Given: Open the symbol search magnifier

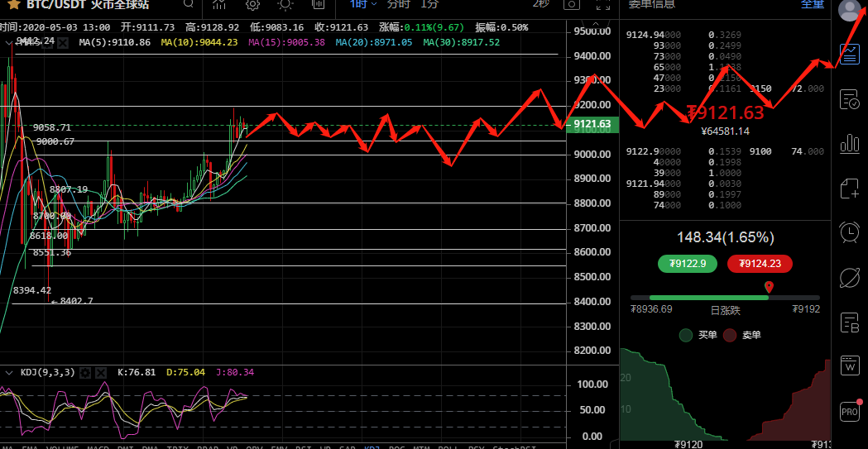Looking at the screenshot, I should click(x=189, y=4).
